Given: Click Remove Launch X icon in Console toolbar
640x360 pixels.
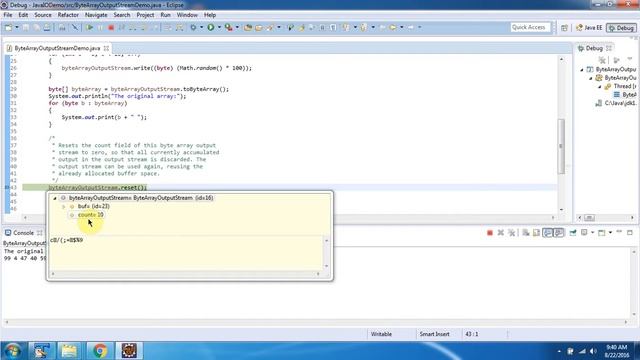Looking at the screenshot, I should click(x=501, y=233).
